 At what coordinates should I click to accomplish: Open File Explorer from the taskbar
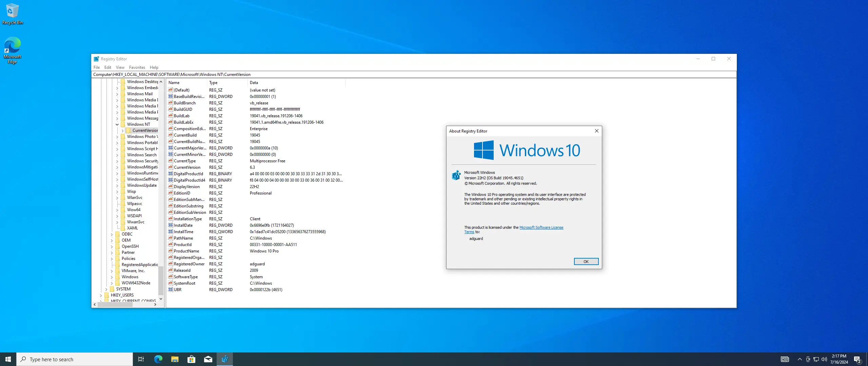click(x=175, y=359)
